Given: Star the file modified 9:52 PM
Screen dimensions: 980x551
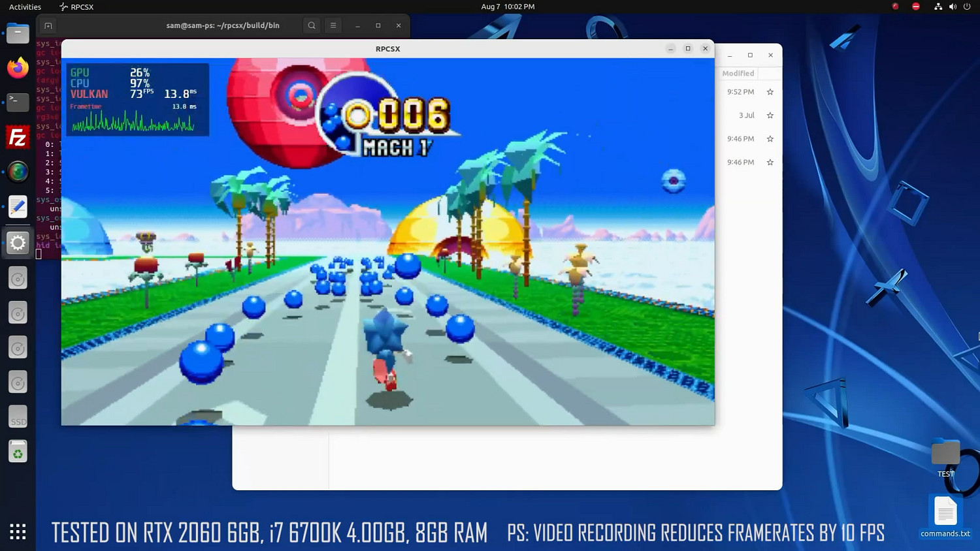Looking at the screenshot, I should 770,92.
